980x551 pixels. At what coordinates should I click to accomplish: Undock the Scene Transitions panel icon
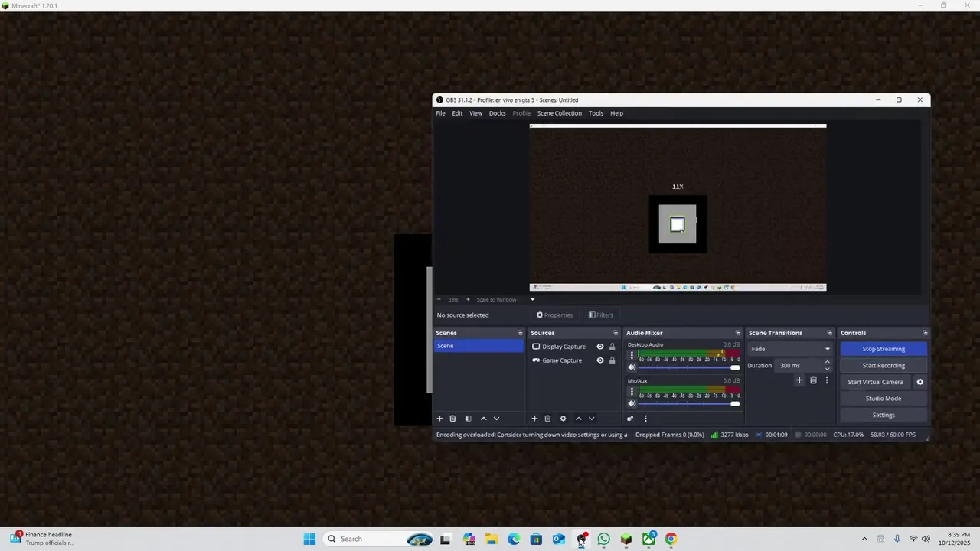click(829, 333)
